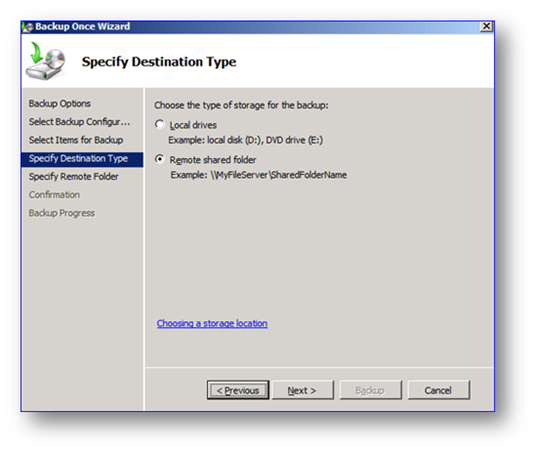Image resolution: width=536 pixels, height=453 pixels.
Task: Go to Select Backup Configur... step
Action: [x=79, y=122]
